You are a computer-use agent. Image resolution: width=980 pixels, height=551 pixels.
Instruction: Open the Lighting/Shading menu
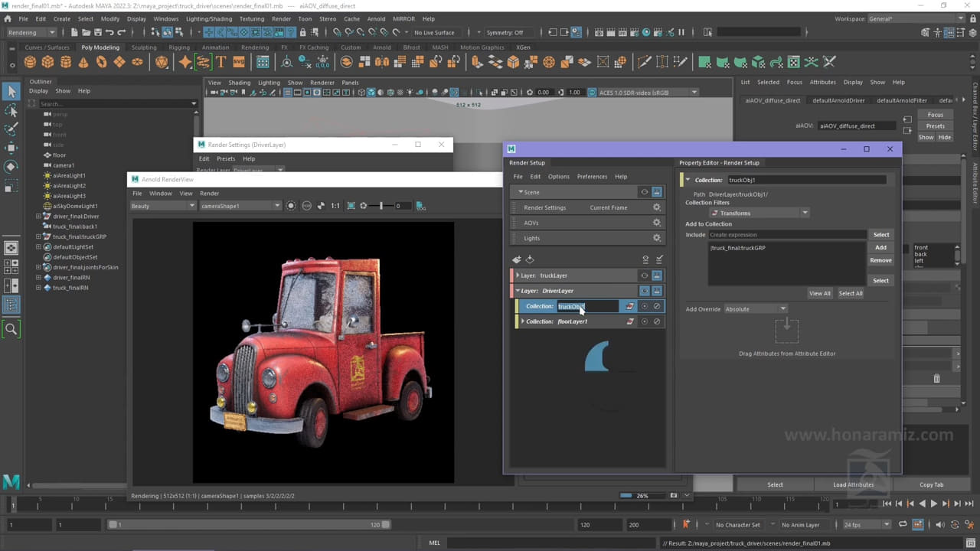coord(209,18)
